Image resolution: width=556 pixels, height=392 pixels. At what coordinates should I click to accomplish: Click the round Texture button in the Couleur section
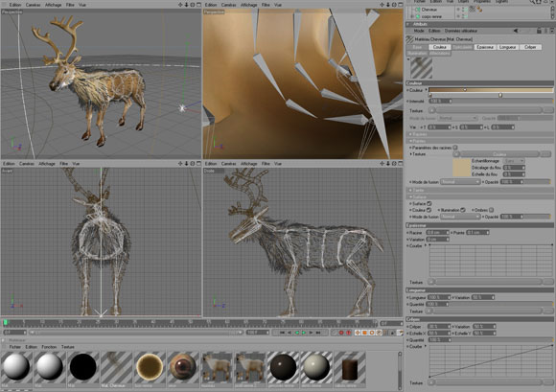[x=432, y=110]
